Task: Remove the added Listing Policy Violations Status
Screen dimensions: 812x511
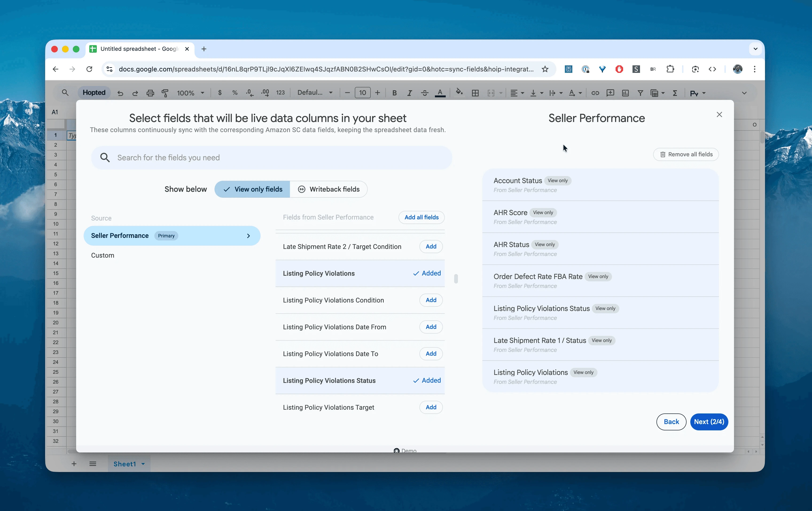Action: pyautogui.click(x=427, y=381)
